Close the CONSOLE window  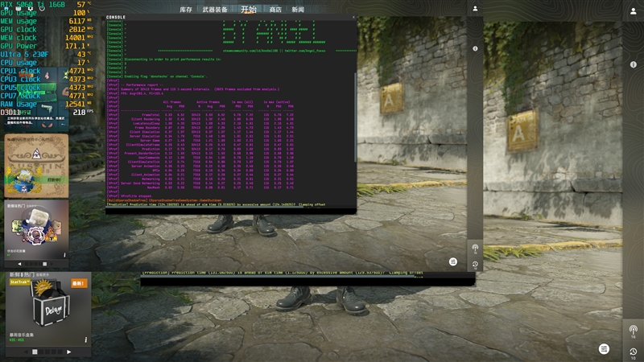[x=352, y=17]
